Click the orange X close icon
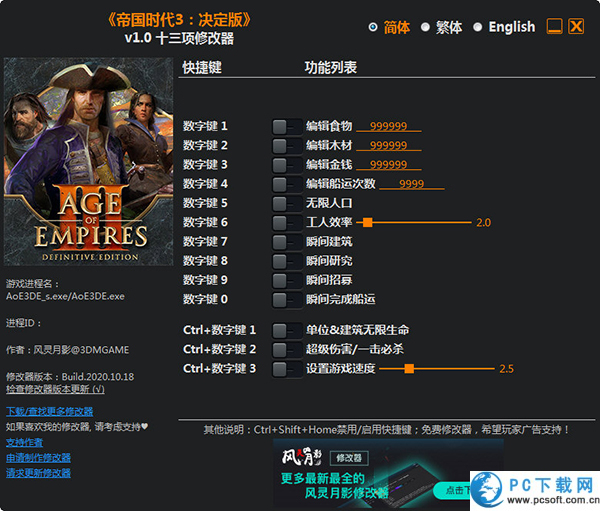 pyautogui.click(x=576, y=26)
